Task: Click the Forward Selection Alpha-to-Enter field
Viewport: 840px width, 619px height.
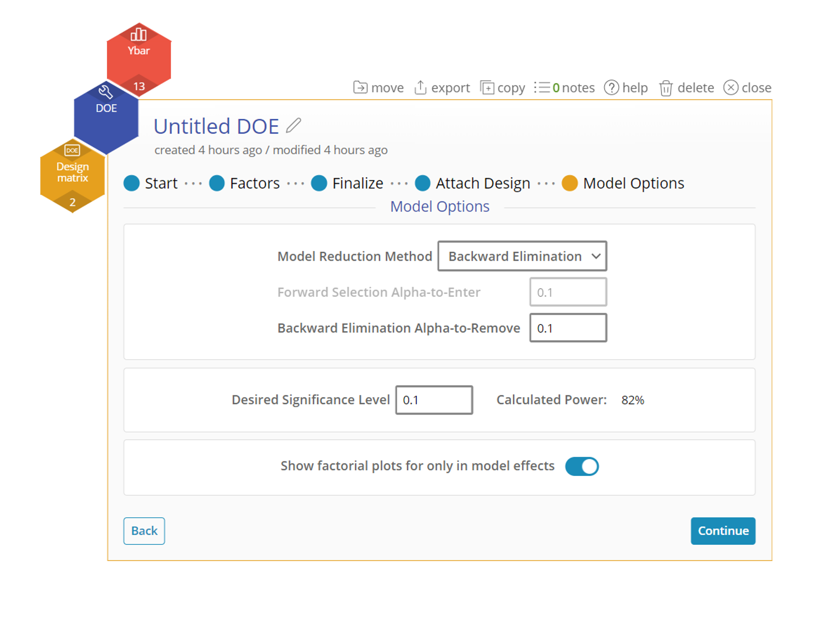Action: pyautogui.click(x=568, y=292)
